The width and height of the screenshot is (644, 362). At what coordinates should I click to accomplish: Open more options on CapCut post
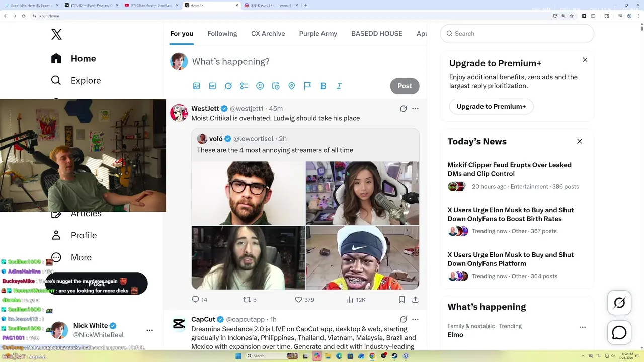click(415, 319)
